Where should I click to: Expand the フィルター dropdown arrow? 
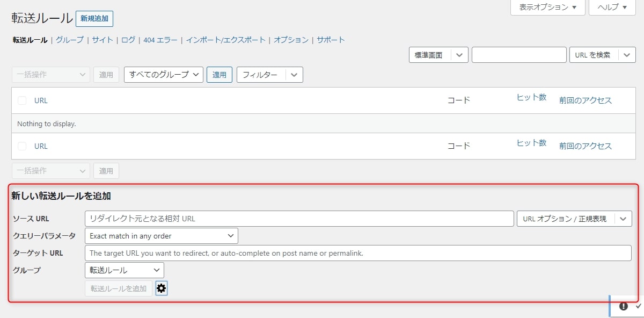click(294, 75)
